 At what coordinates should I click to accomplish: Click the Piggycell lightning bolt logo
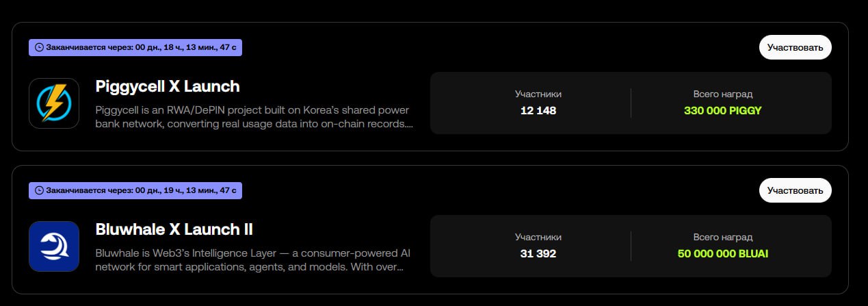coord(54,103)
